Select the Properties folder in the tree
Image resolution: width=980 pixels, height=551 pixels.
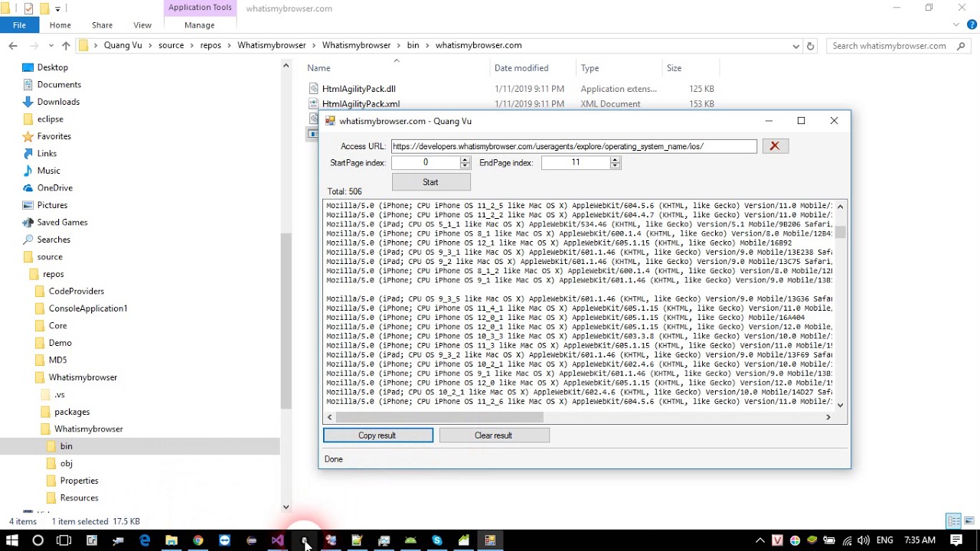[79, 481]
